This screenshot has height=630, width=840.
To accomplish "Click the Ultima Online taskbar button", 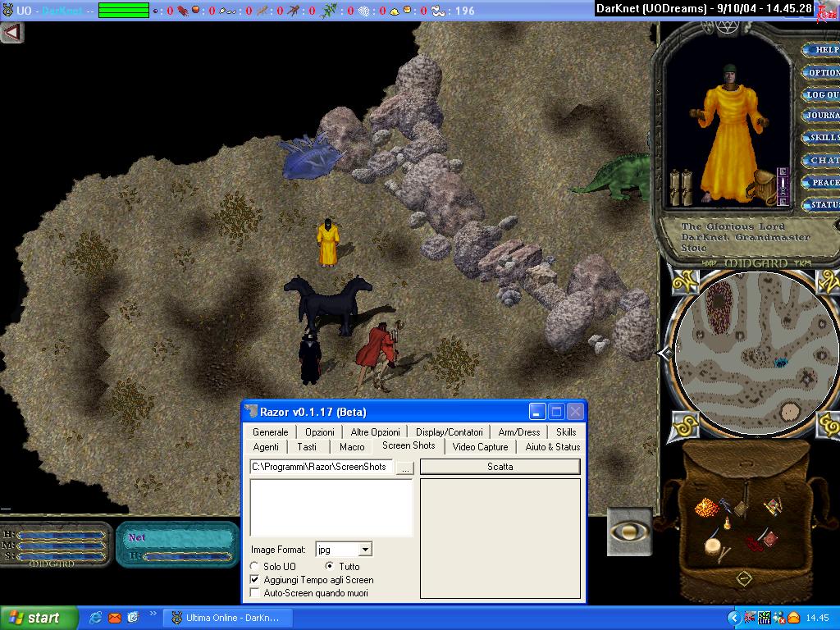I will click(x=228, y=618).
